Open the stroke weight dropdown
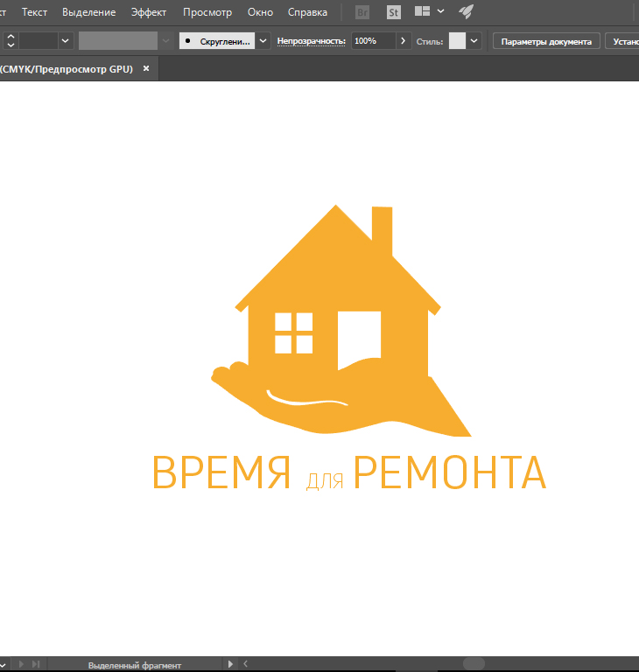Image resolution: width=639 pixels, height=672 pixels. (x=65, y=41)
